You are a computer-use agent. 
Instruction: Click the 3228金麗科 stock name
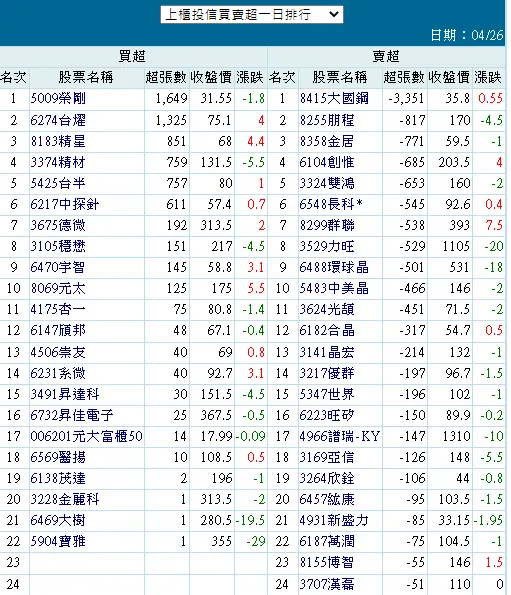(x=65, y=499)
